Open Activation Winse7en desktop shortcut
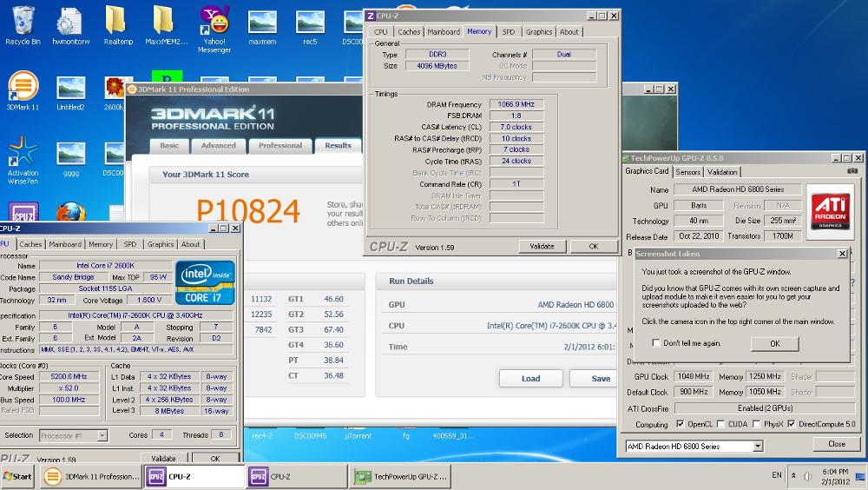This screenshot has width=868, height=490. coord(23,161)
